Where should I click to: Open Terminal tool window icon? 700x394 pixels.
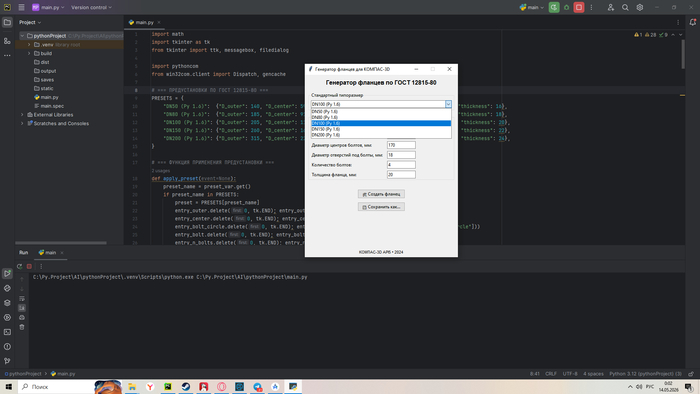(7, 332)
